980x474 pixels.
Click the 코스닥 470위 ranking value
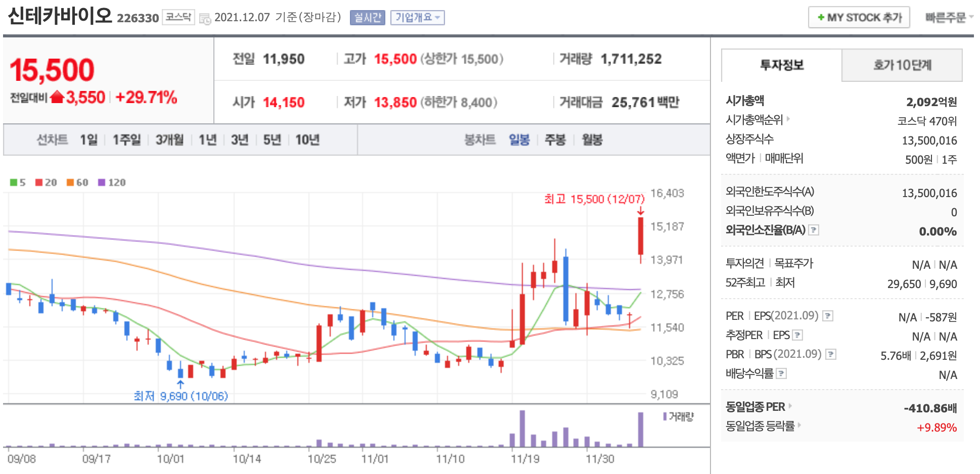pos(927,121)
